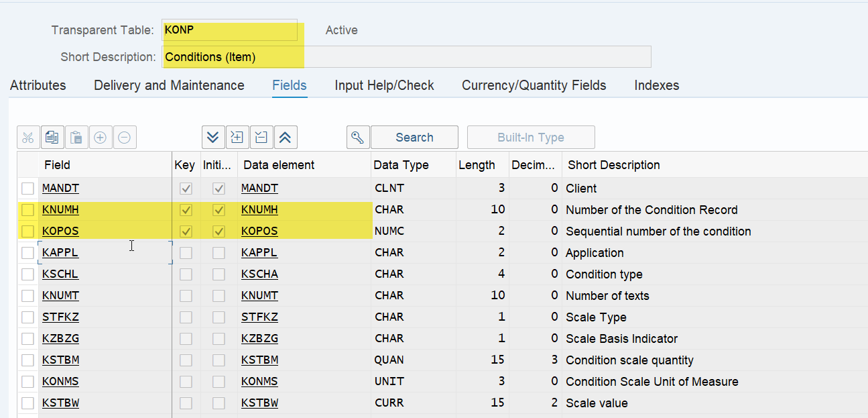Open the Currency/Quantity Fields tab
868x418 pixels.
click(x=533, y=85)
